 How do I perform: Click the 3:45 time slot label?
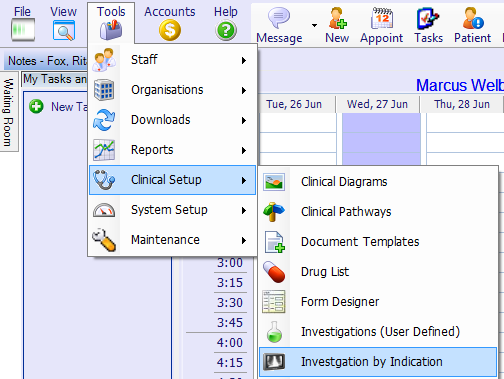pos(230,323)
